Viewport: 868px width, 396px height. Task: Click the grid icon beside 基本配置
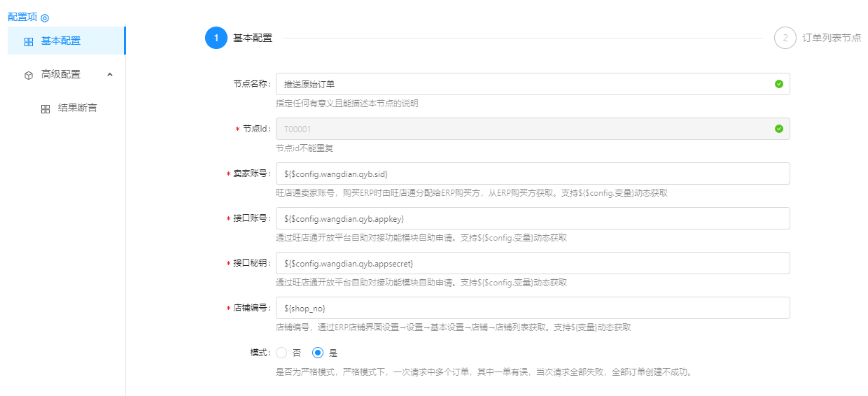pos(29,41)
